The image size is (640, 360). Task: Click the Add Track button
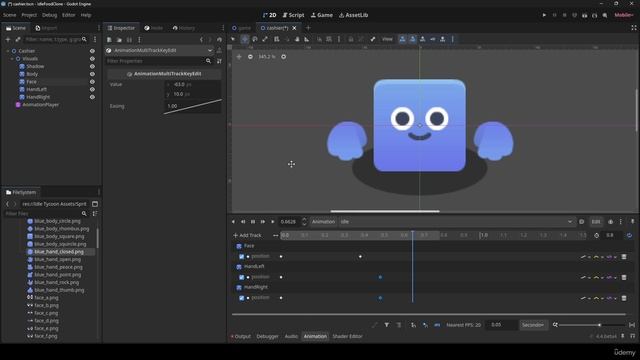[247, 236]
